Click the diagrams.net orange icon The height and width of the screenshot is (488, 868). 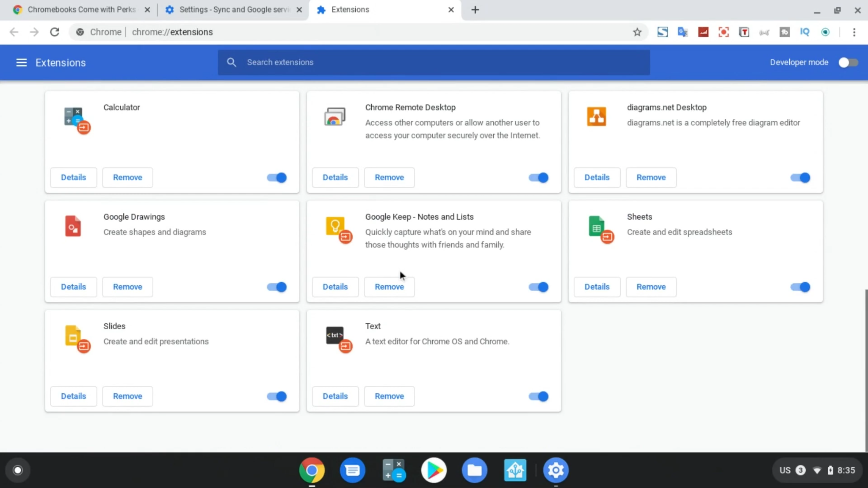596,117
